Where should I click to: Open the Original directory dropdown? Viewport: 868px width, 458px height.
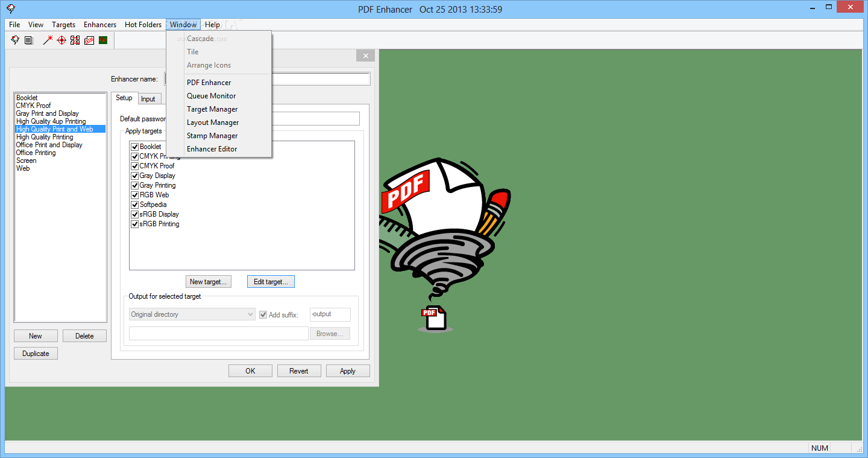[x=192, y=314]
